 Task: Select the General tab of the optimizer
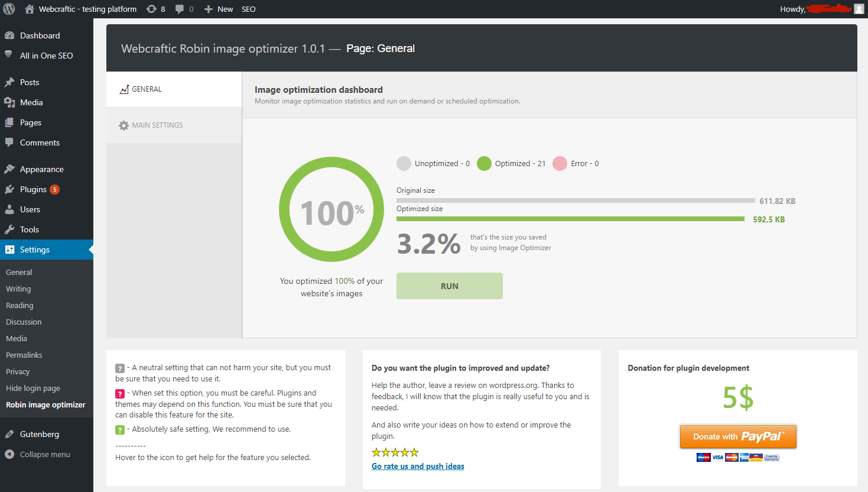click(147, 89)
